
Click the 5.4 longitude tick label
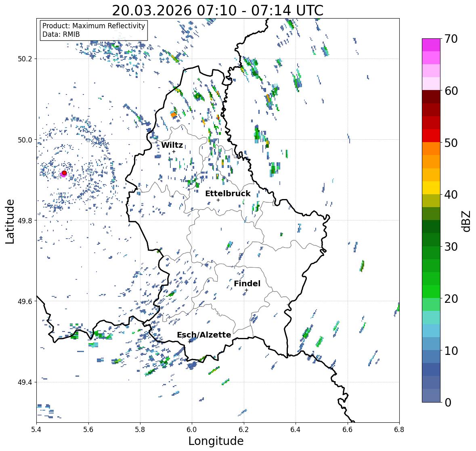pos(36,430)
